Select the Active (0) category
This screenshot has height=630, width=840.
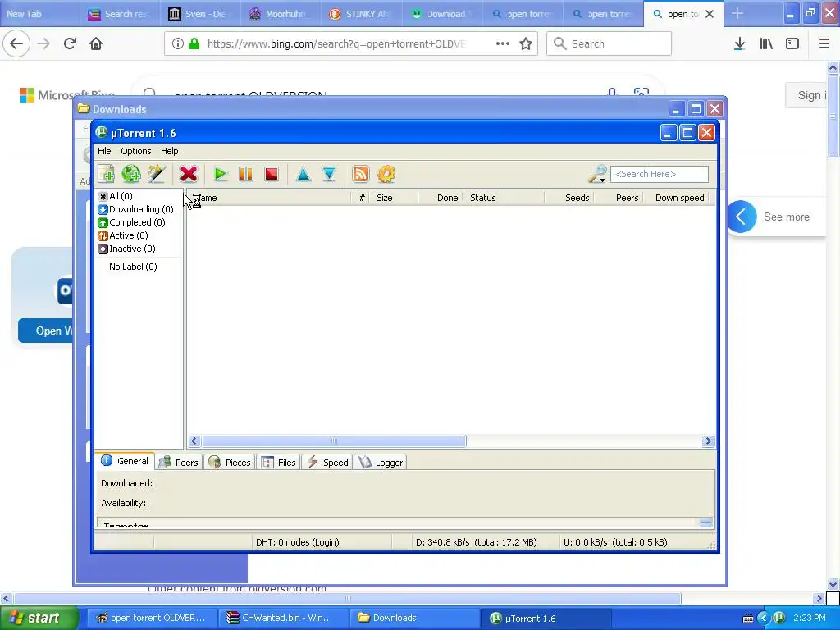pos(123,235)
